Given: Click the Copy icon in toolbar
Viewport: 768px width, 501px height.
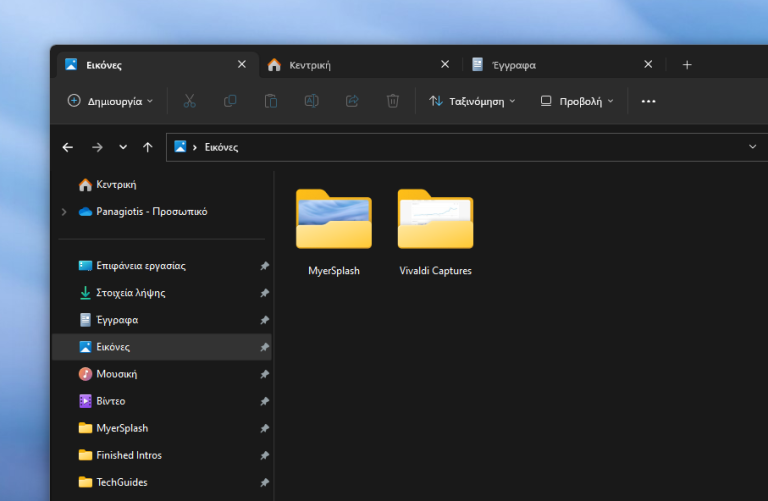Looking at the screenshot, I should click(x=230, y=101).
